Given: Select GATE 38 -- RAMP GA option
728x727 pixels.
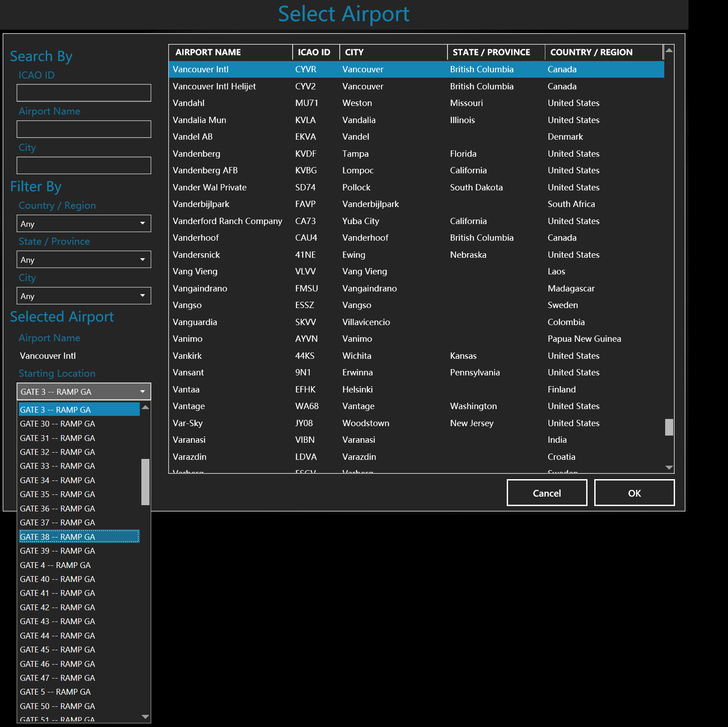Looking at the screenshot, I should pos(79,537).
